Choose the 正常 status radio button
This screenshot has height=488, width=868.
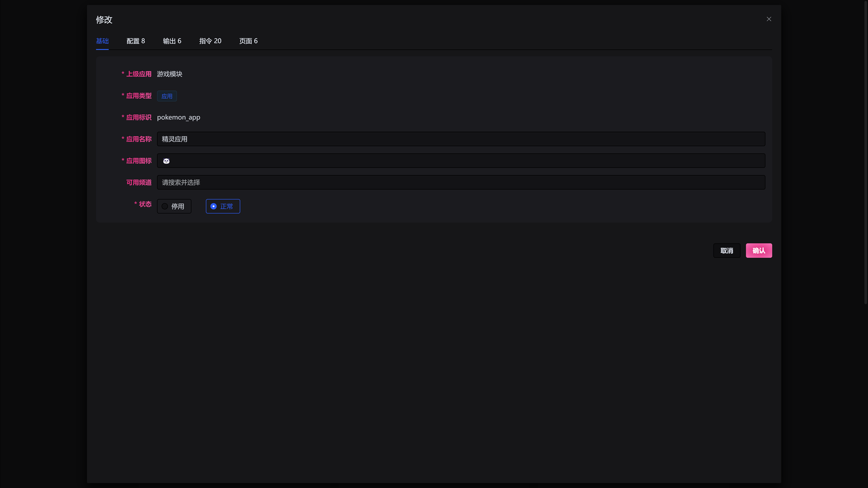tap(222, 206)
